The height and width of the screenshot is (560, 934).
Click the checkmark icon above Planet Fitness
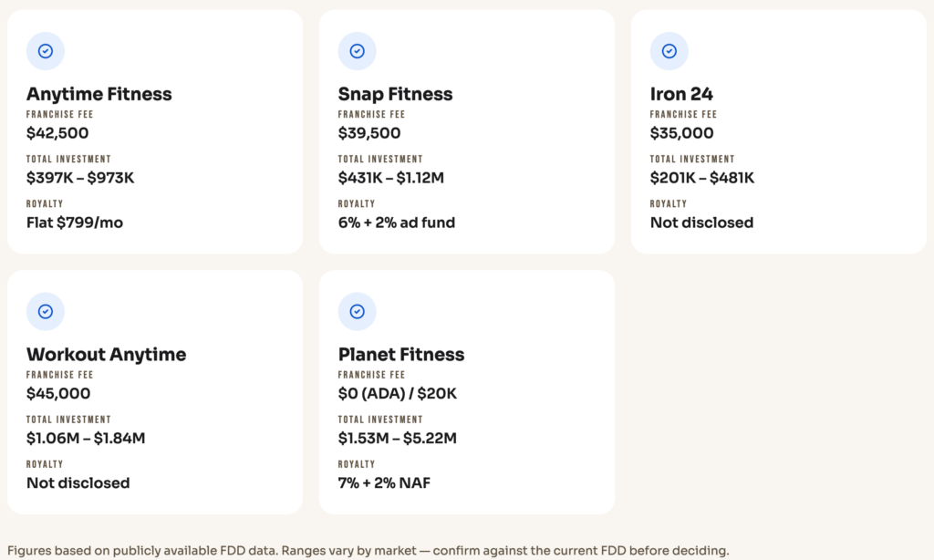coord(358,312)
